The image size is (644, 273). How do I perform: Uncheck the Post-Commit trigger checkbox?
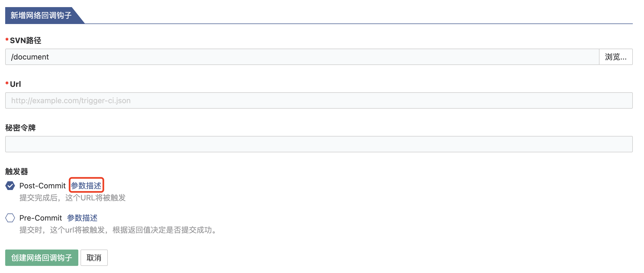[10, 186]
